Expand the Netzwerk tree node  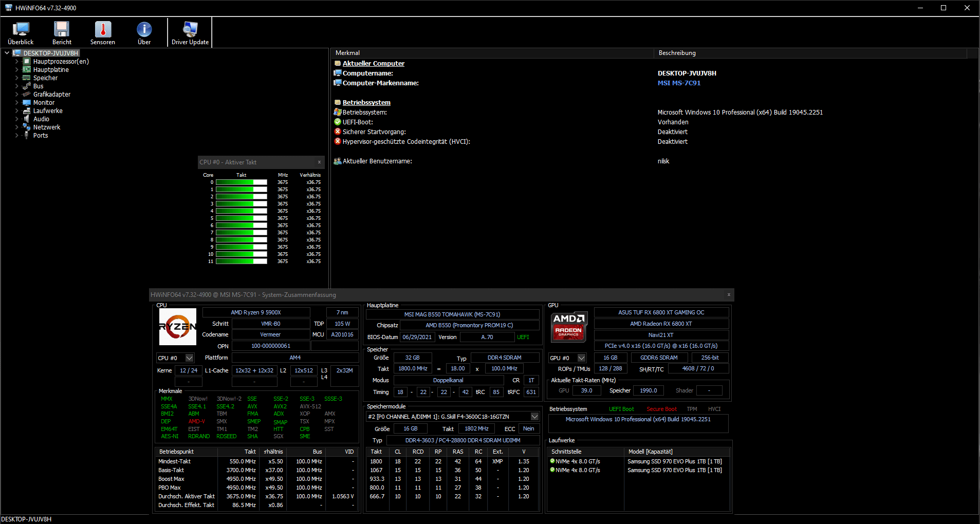16,127
